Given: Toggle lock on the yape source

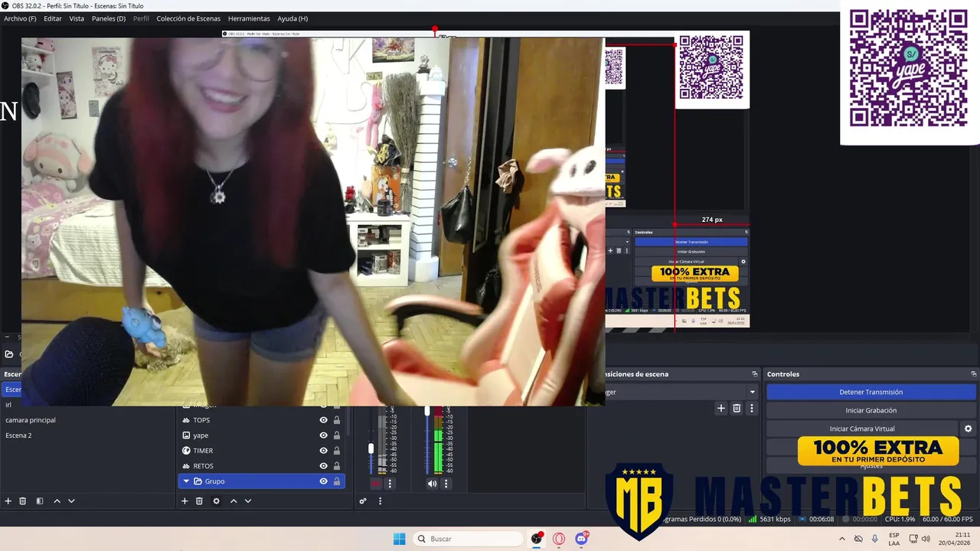Looking at the screenshot, I should click(x=336, y=435).
